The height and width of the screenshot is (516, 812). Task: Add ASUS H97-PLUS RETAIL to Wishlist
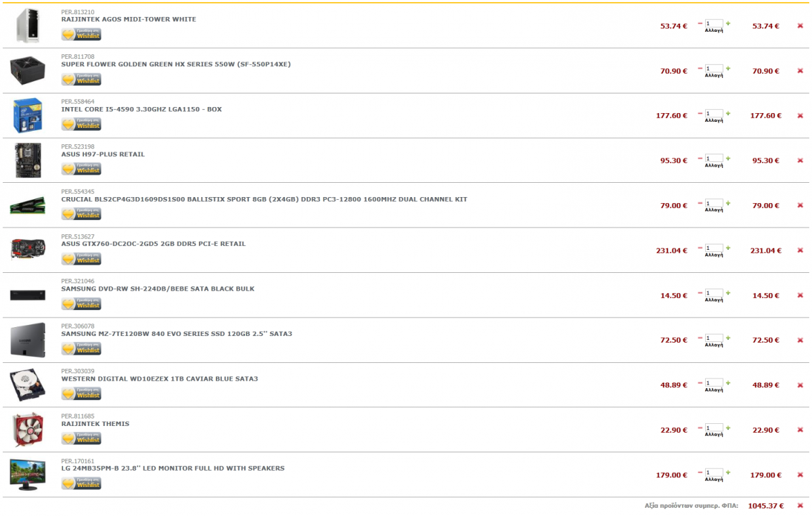point(81,169)
